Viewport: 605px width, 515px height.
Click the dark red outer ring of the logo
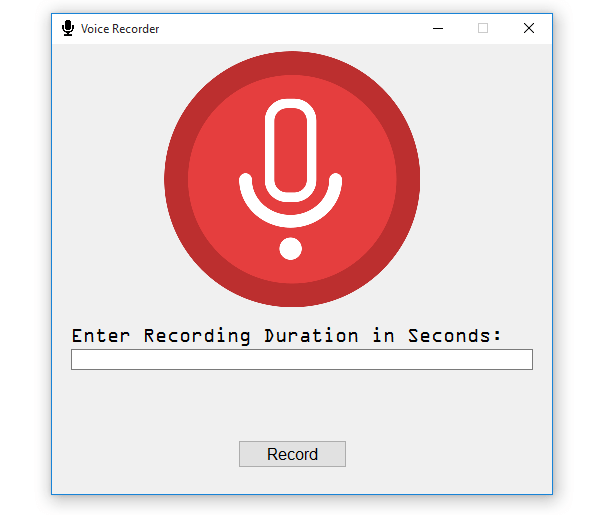click(176, 179)
